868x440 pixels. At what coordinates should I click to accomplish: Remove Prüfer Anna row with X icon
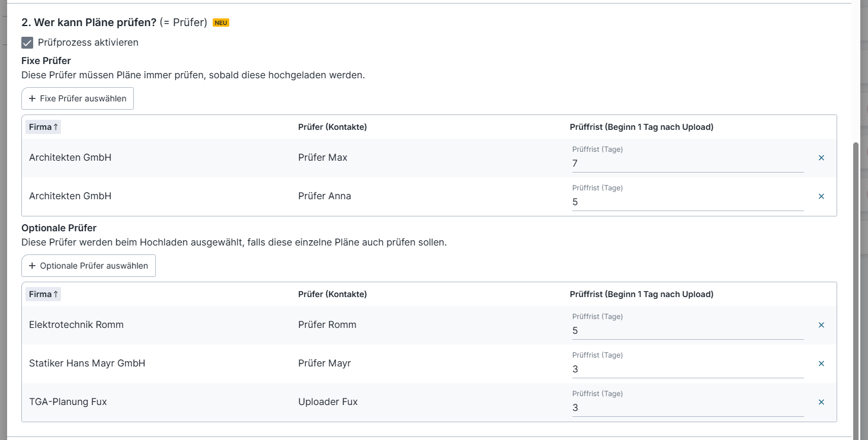821,196
